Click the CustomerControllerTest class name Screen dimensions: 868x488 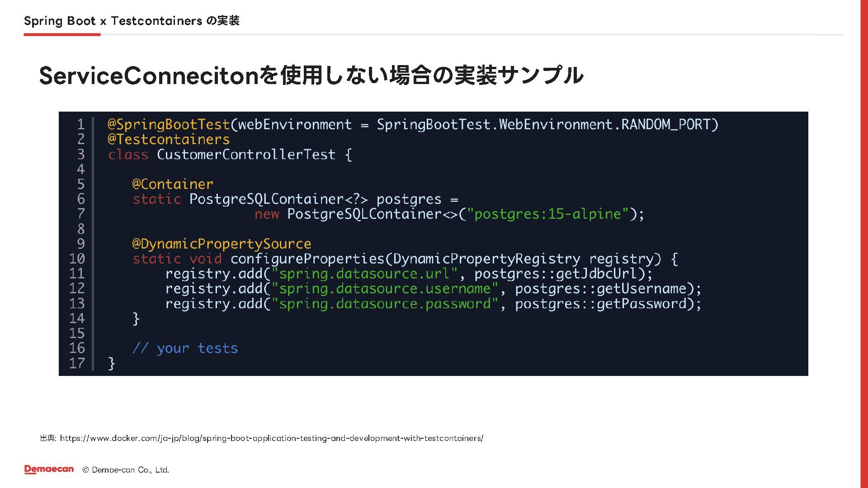point(246,155)
